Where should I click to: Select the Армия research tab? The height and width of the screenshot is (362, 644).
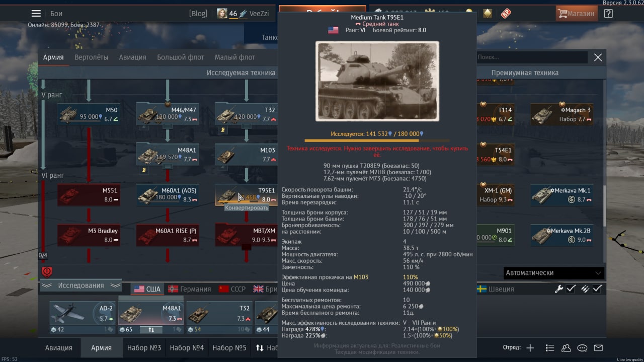point(53,57)
